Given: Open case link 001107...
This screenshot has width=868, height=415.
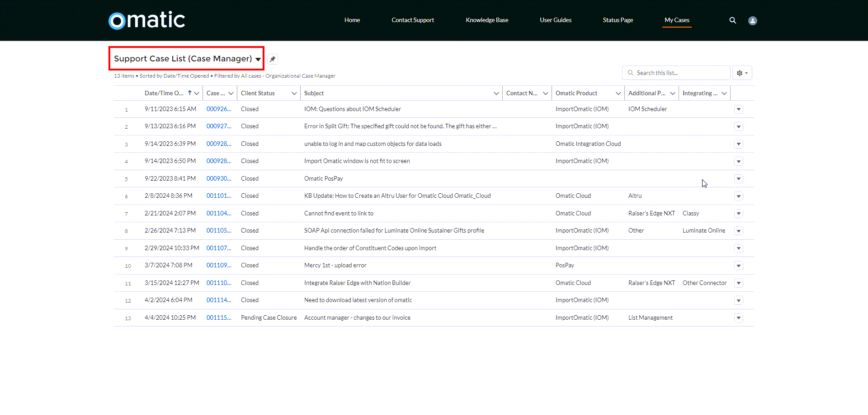Looking at the screenshot, I should [219, 248].
